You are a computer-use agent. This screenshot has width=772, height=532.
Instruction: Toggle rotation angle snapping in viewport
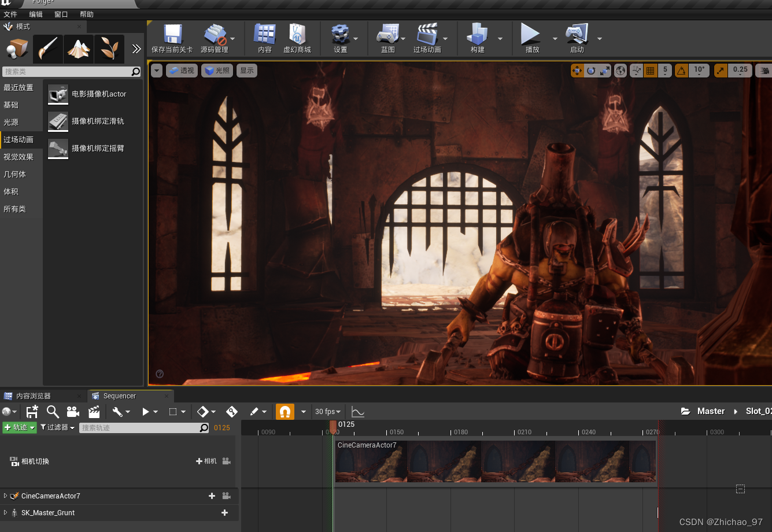click(x=681, y=71)
